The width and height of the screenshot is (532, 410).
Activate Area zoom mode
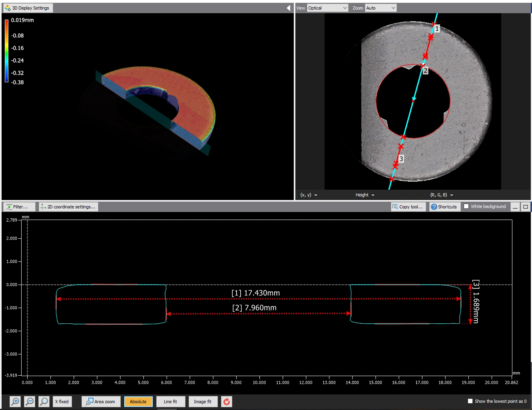(x=101, y=402)
